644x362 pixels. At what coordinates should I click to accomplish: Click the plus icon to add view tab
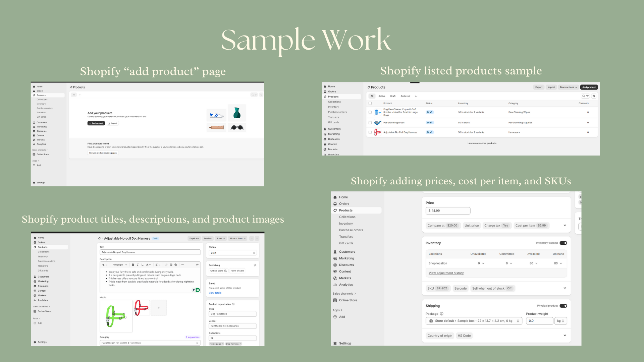tap(416, 96)
